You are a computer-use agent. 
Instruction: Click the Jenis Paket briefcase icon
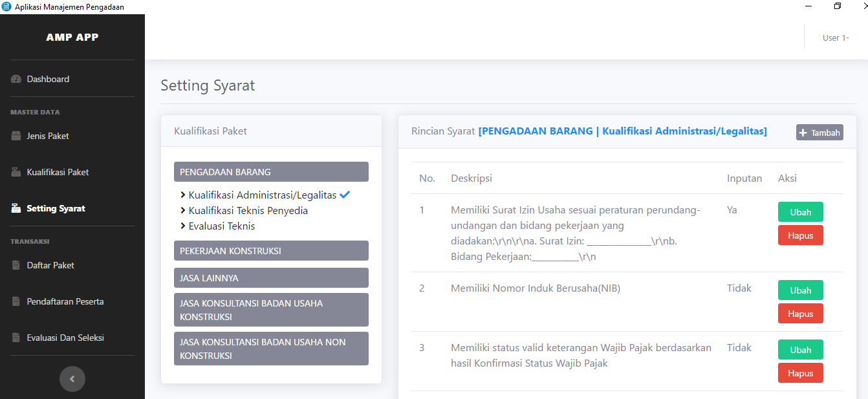[x=16, y=136]
